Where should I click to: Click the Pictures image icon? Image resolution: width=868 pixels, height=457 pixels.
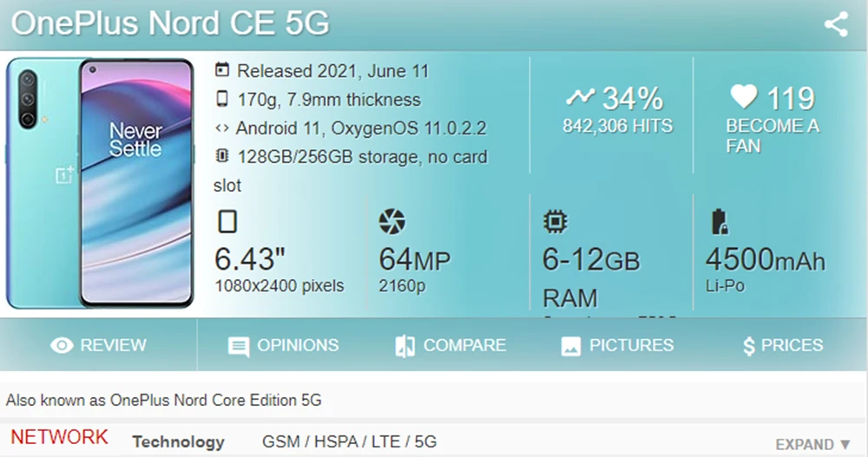(x=570, y=346)
